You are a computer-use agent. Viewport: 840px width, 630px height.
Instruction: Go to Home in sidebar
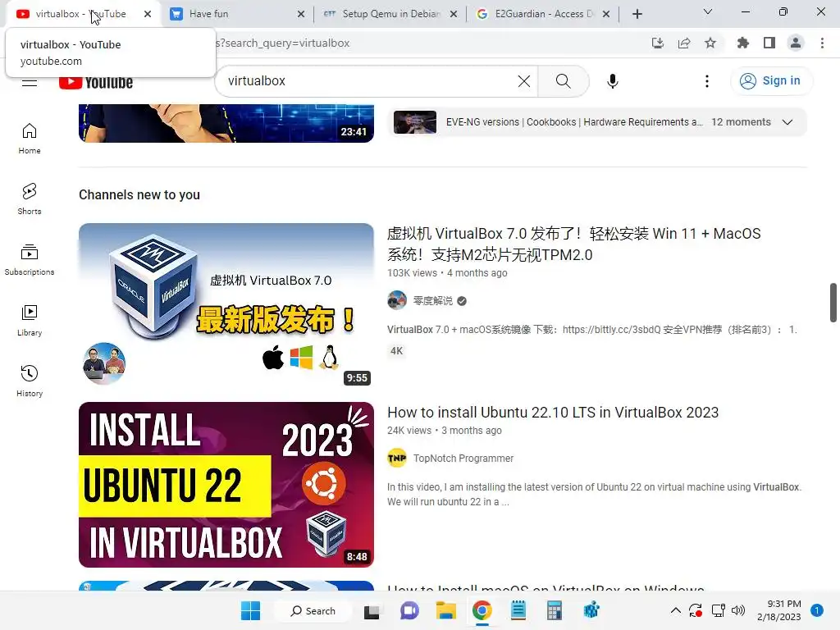pos(30,138)
